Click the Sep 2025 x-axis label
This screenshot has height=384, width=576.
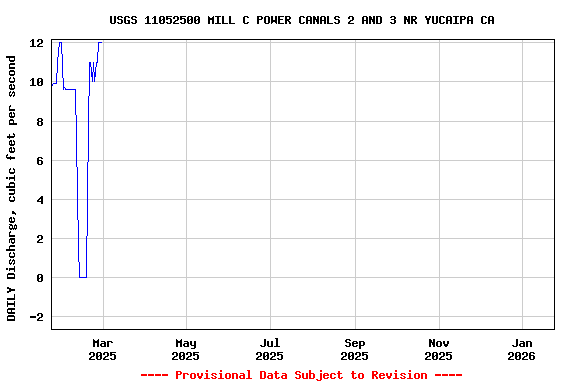354,349
